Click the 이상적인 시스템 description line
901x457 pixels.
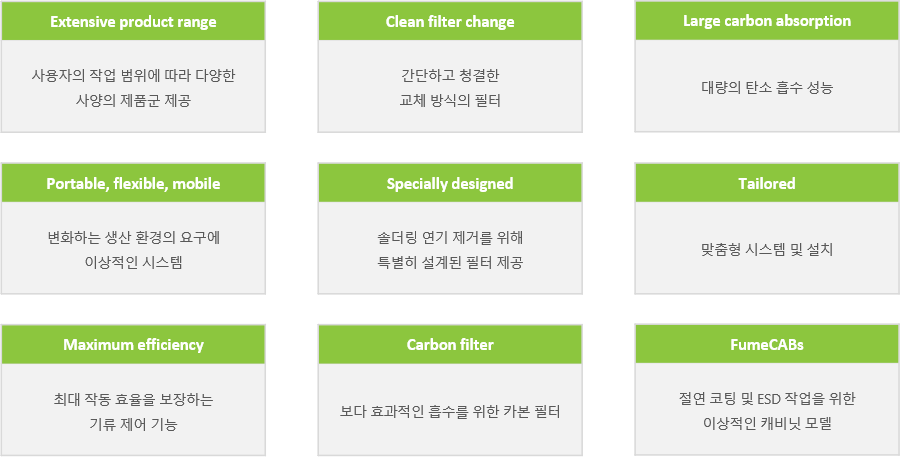[133, 263]
